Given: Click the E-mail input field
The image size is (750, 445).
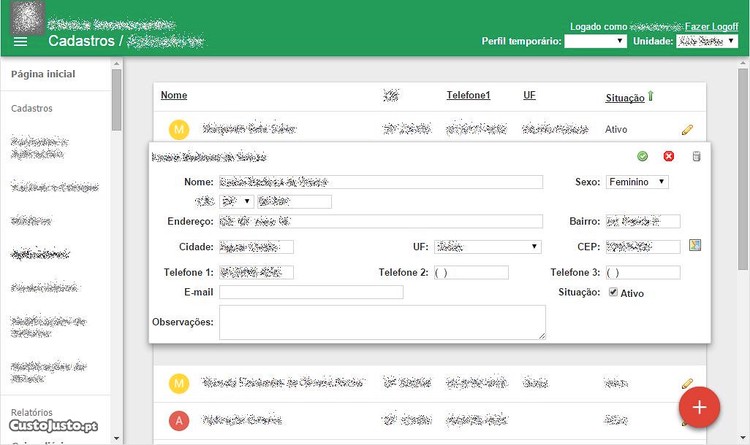Looking at the screenshot, I should [x=311, y=292].
